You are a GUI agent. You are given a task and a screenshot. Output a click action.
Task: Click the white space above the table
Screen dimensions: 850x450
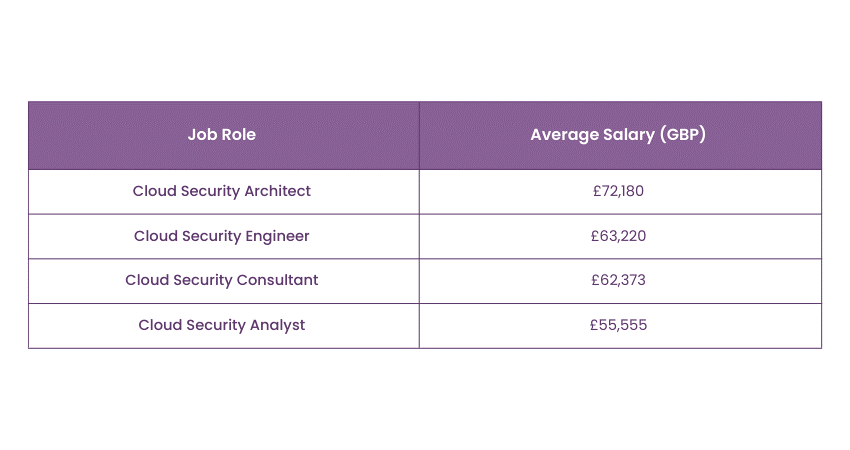(x=425, y=50)
